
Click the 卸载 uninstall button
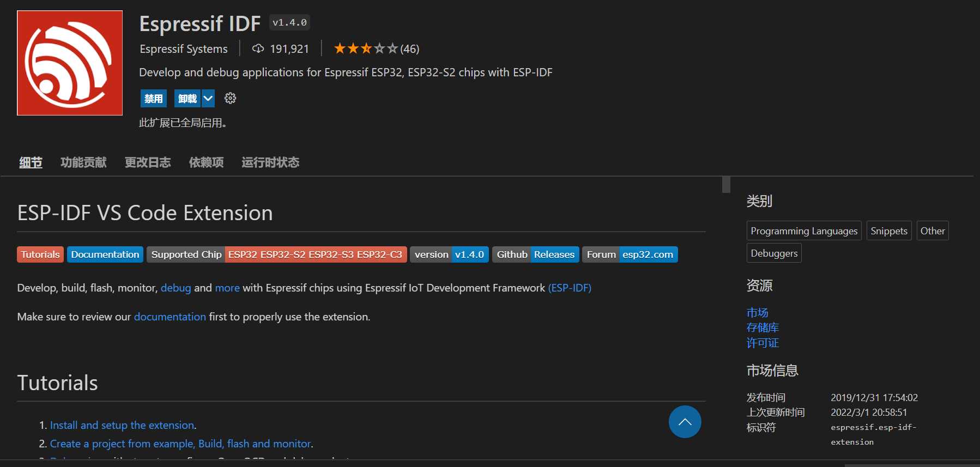click(x=187, y=99)
